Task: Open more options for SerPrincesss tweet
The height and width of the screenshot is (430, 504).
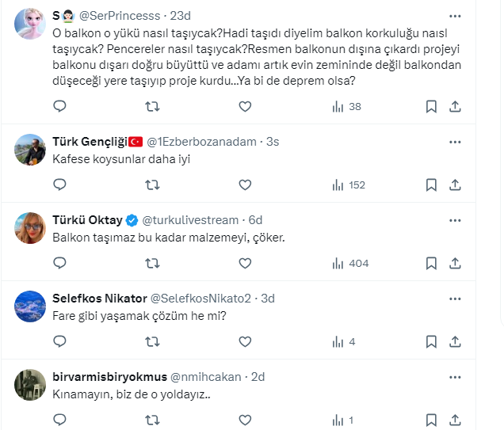Action: (x=455, y=16)
